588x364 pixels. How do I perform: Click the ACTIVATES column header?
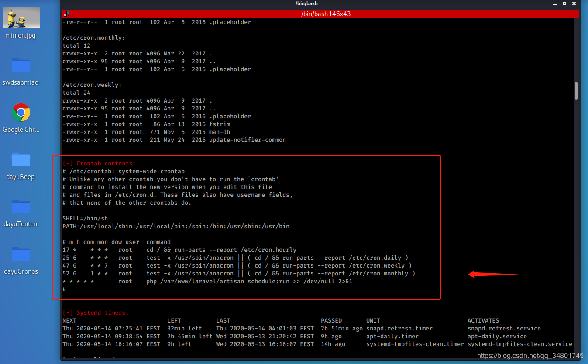[x=483, y=321]
